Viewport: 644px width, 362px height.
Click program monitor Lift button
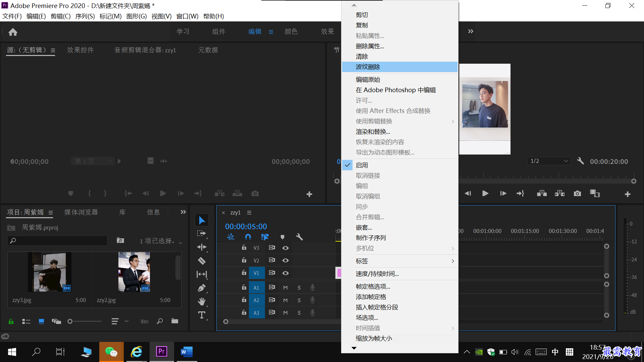(542, 193)
